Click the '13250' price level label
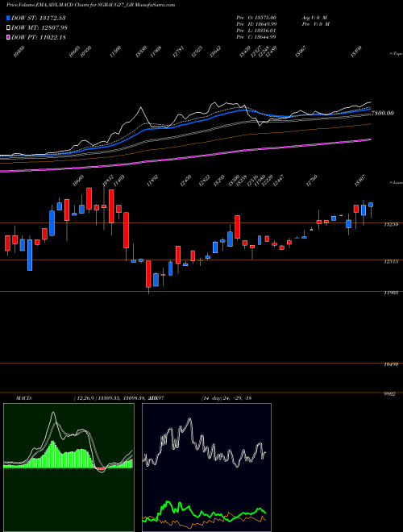The height and width of the screenshot is (532, 403). click(391, 225)
